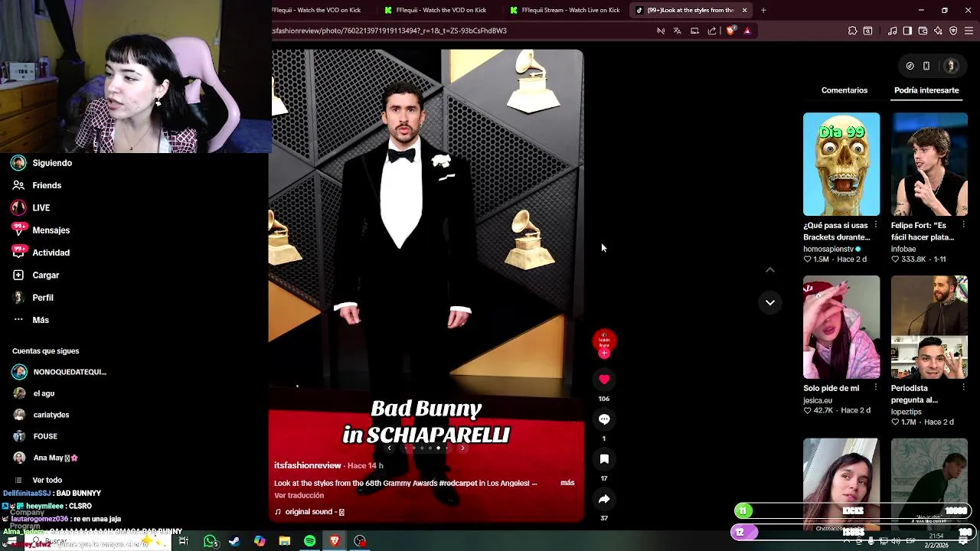Screen dimensions: 980x551
Task: Open the Día 99 skull video thumbnail
Action: [x=841, y=164]
